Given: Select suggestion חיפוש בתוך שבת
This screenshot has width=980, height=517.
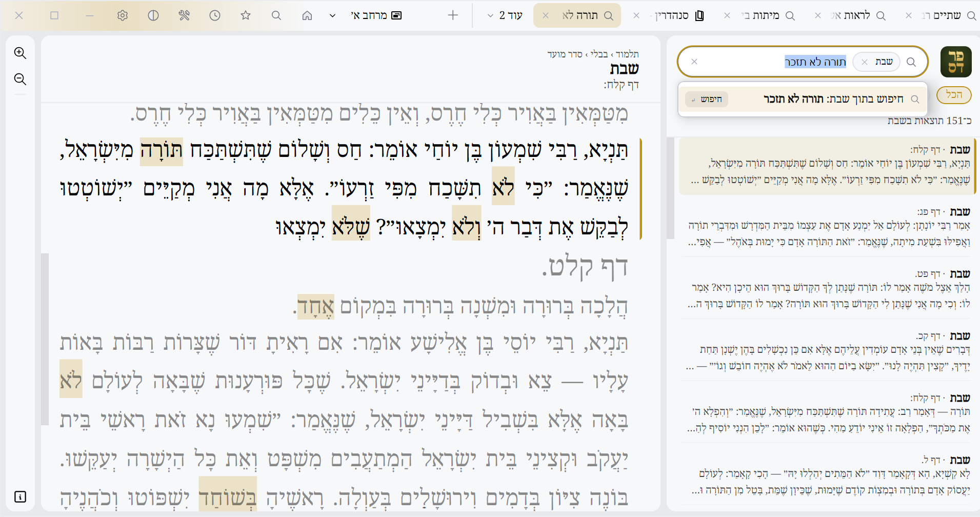Looking at the screenshot, I should (x=803, y=99).
